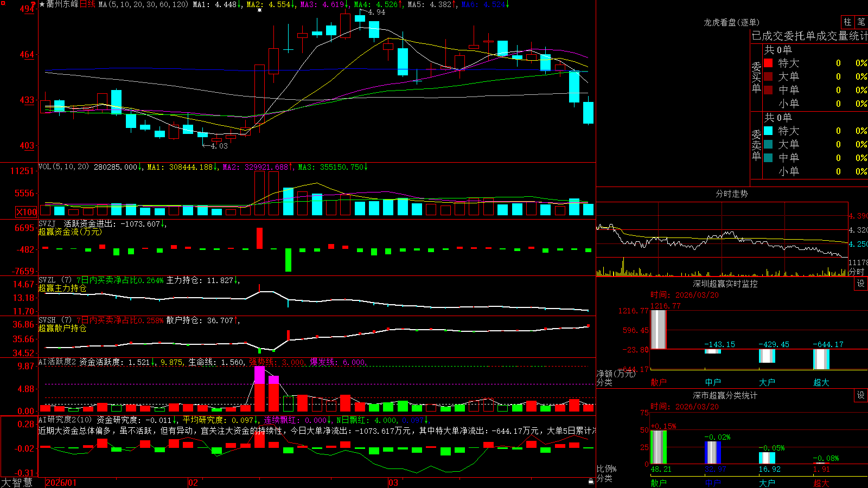This screenshot has height=488, width=868.
Task: Click the tall red 散户 bar in 实时监控
Action: click(658, 329)
